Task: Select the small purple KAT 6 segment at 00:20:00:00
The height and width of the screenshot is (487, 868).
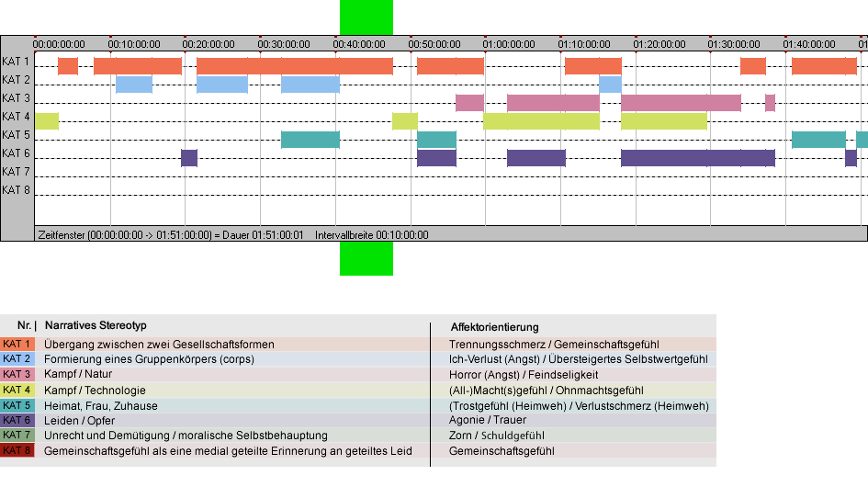Action: [x=189, y=158]
